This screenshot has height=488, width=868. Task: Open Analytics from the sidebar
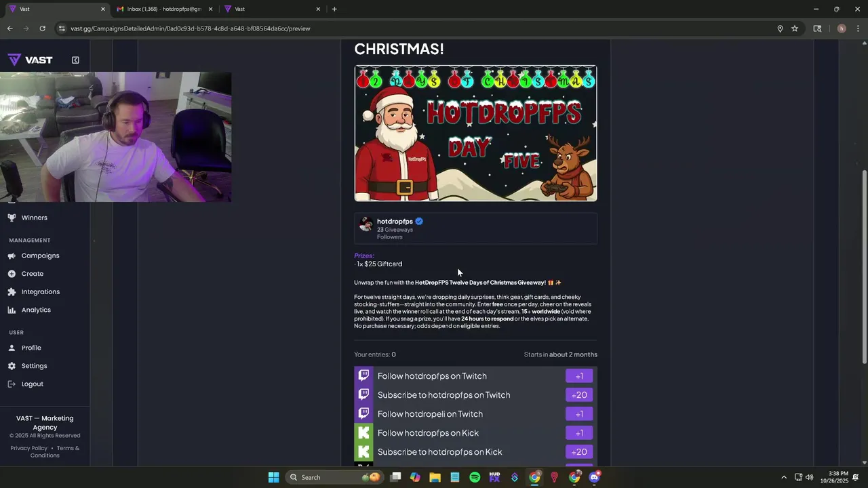pyautogui.click(x=36, y=310)
